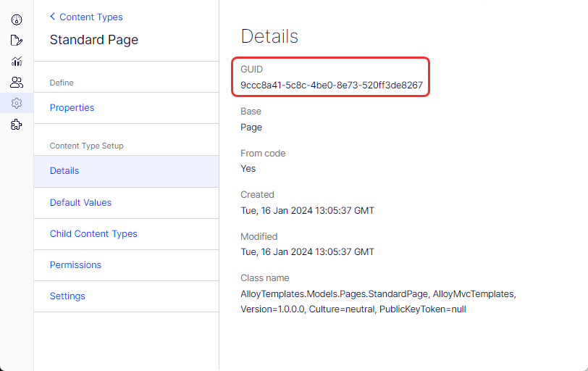Click the "Class name" field label
Viewport: 588px width, 371px height.
tap(265, 278)
